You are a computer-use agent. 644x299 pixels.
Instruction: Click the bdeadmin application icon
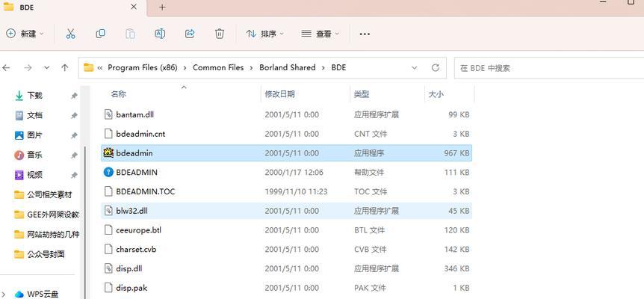[108, 152]
